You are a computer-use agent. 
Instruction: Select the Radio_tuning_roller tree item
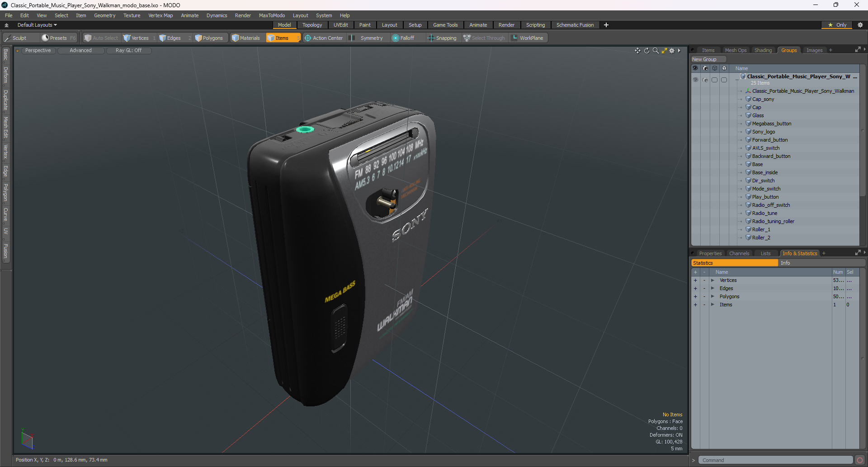(x=773, y=221)
